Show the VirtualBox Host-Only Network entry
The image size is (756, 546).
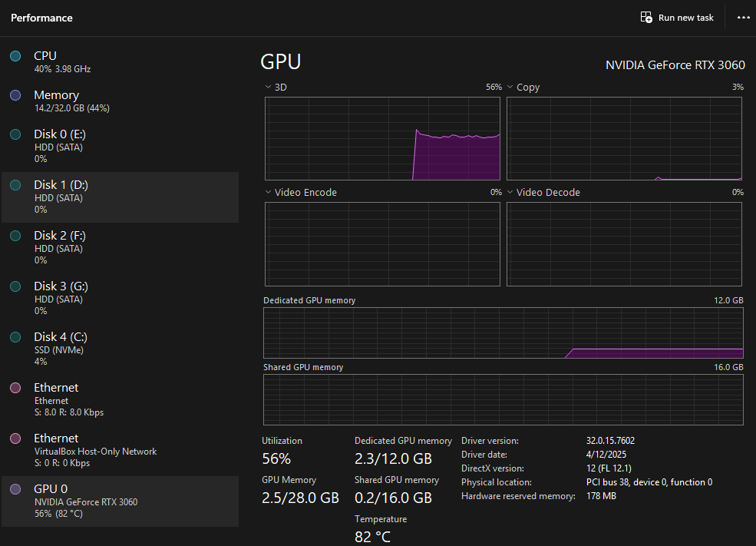click(120, 450)
